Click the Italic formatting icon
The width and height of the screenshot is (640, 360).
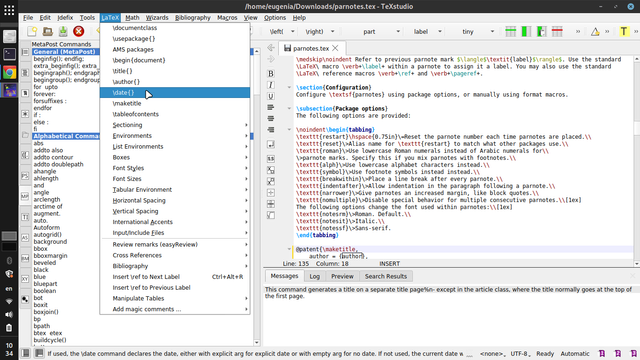(x=271, y=85)
